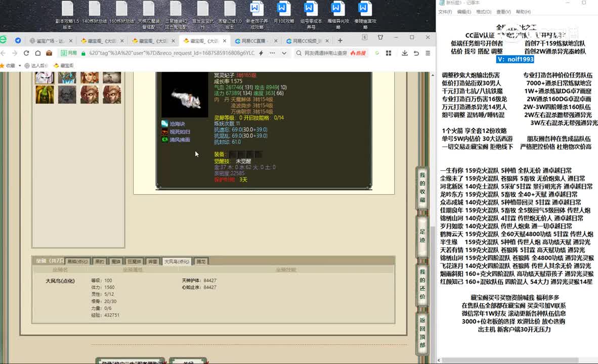Image resolution: width=598 pixels, height=364 pixels.
Task: Click the undo closed-tab arrow icon
Action: coord(416,53)
